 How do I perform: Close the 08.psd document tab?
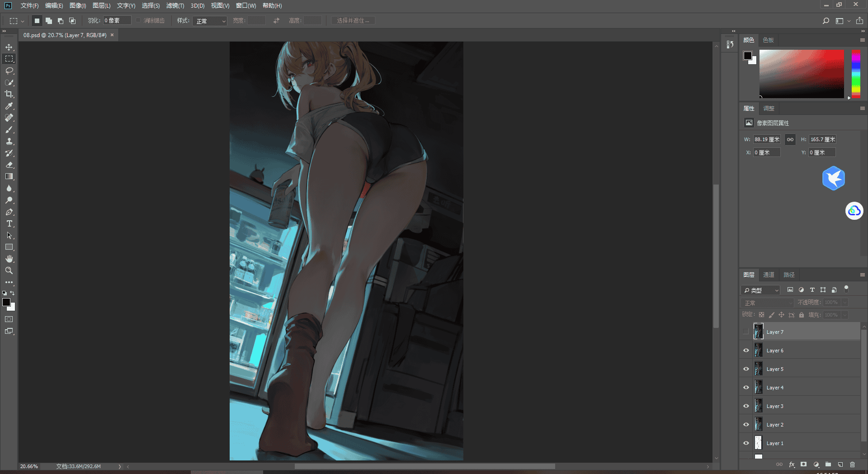[112, 35]
